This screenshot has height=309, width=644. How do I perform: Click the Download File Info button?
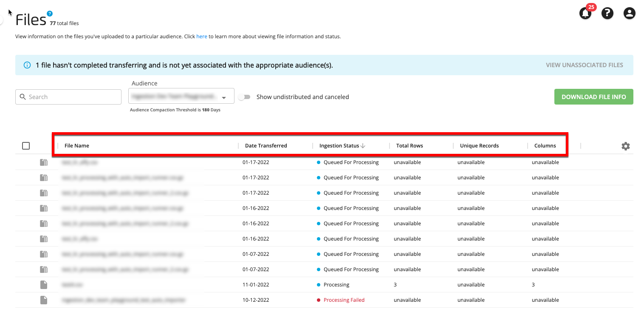tap(593, 97)
